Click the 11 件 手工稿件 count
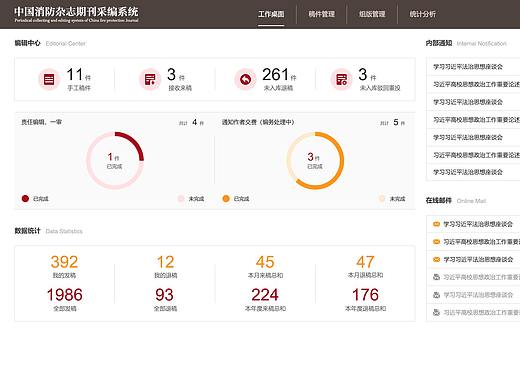520x390 pixels. click(79, 79)
